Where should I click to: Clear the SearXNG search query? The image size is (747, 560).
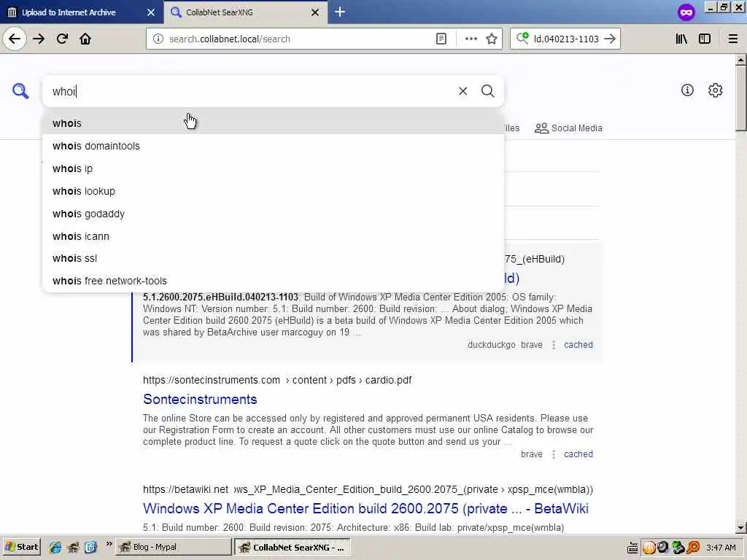462,91
